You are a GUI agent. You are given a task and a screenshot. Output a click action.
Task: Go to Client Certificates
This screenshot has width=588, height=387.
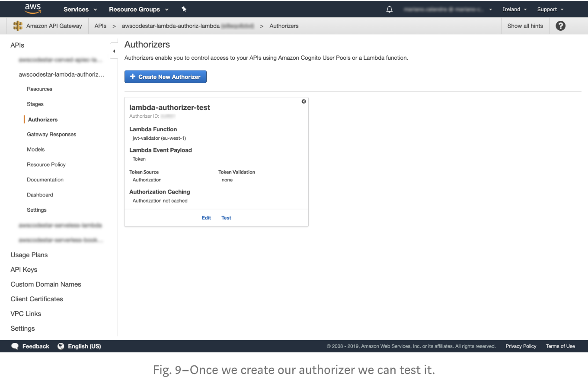(37, 299)
